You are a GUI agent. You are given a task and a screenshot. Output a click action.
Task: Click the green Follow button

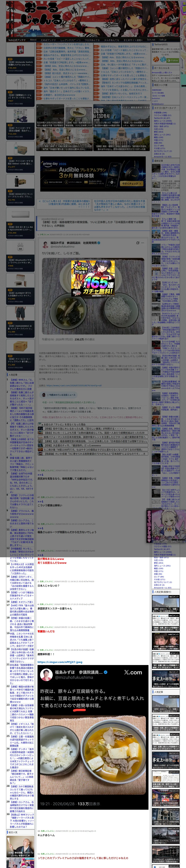point(173,60)
